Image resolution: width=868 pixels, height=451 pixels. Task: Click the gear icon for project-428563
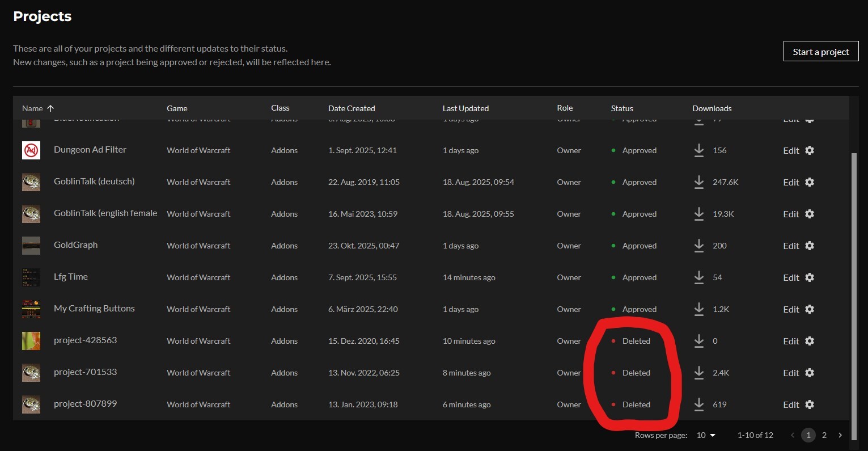pos(810,341)
